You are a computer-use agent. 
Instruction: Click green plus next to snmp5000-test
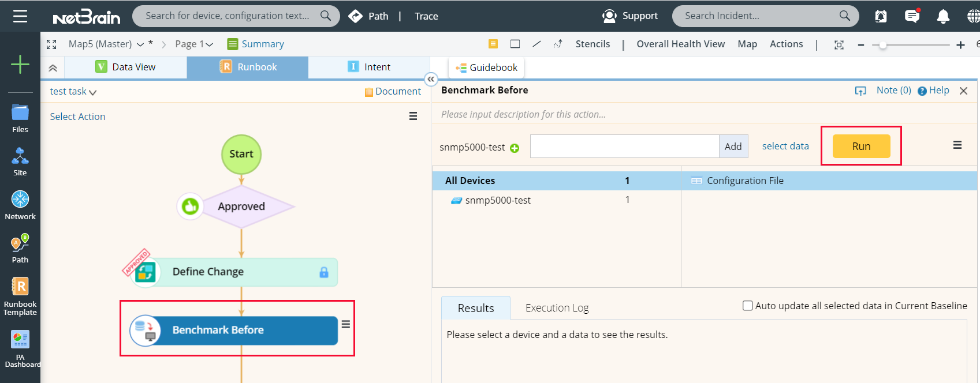[x=515, y=148]
